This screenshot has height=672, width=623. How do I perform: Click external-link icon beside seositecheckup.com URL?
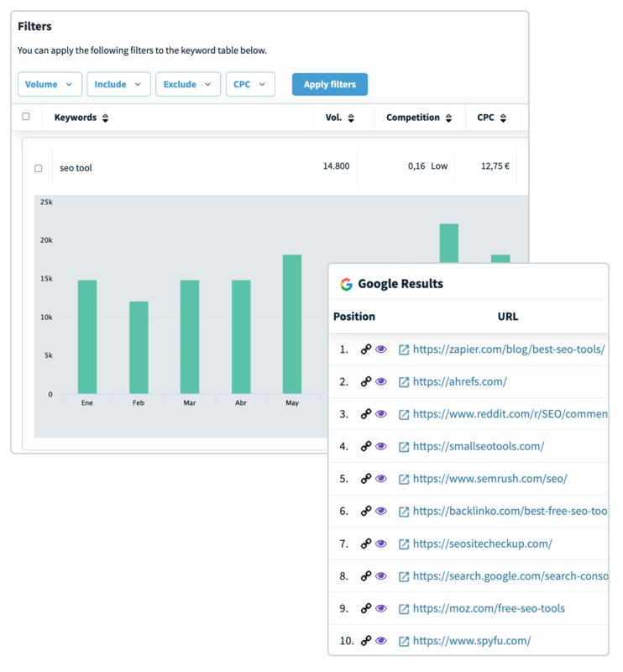(404, 543)
